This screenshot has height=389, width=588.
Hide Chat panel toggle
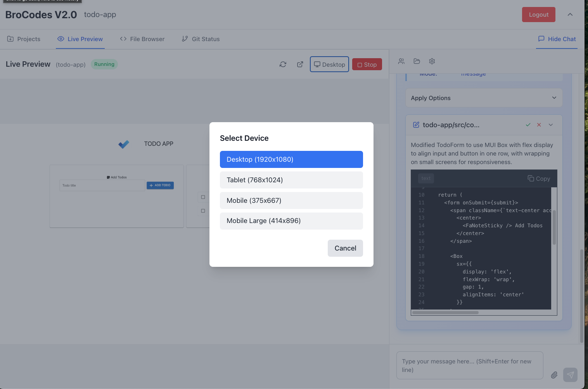click(x=557, y=39)
